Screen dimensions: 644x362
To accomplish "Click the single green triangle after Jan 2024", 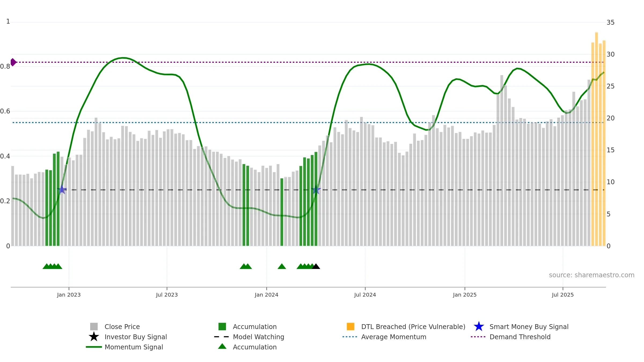I will coord(282,266).
